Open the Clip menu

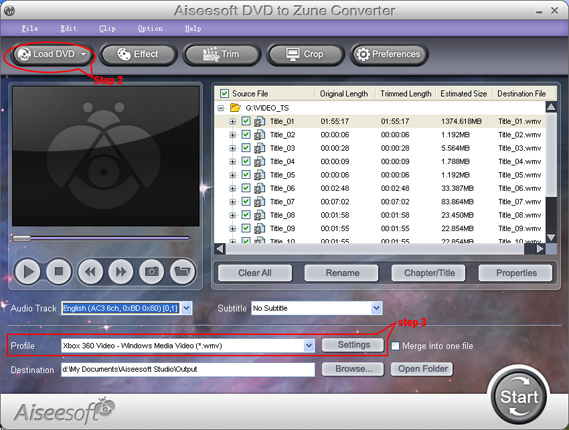tap(107, 28)
